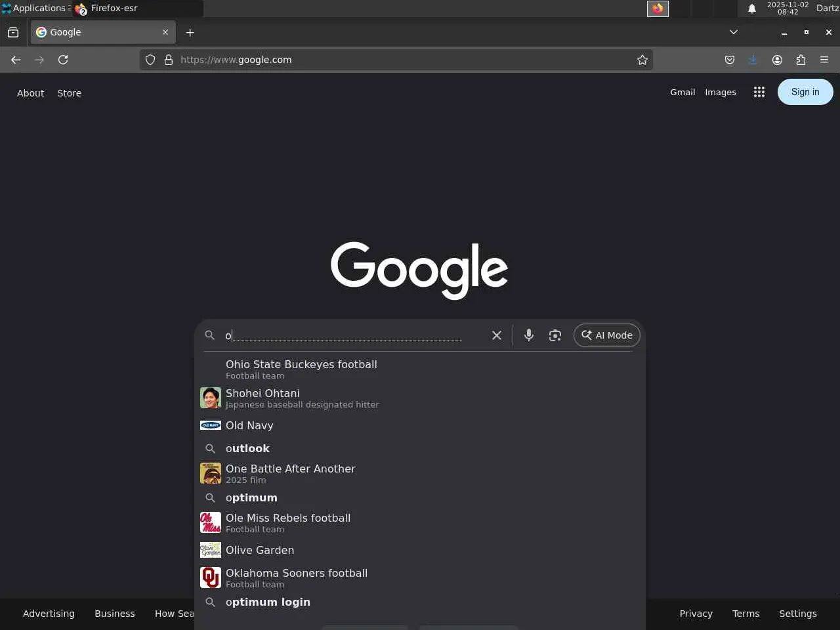Click the magnifier icon in the search box
Image resolution: width=840 pixels, height=630 pixels.
(210, 335)
